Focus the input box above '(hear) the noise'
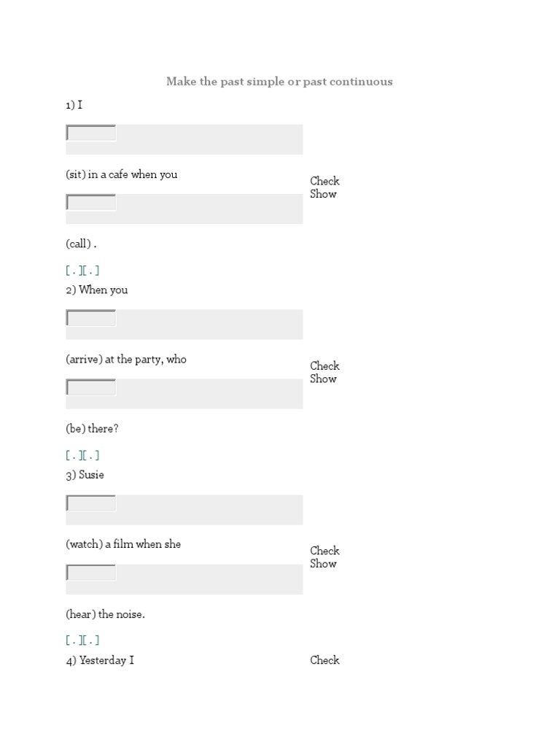Image resolution: width=560 pixels, height=747 pixels. point(91,573)
